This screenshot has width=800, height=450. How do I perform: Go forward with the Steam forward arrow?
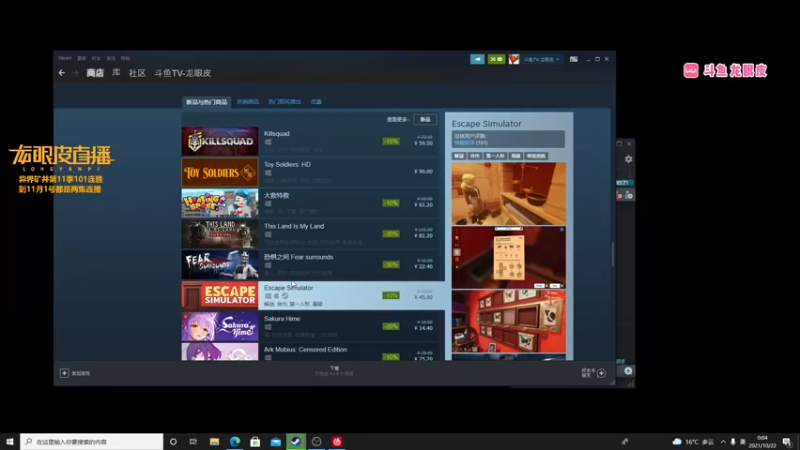[x=76, y=73]
